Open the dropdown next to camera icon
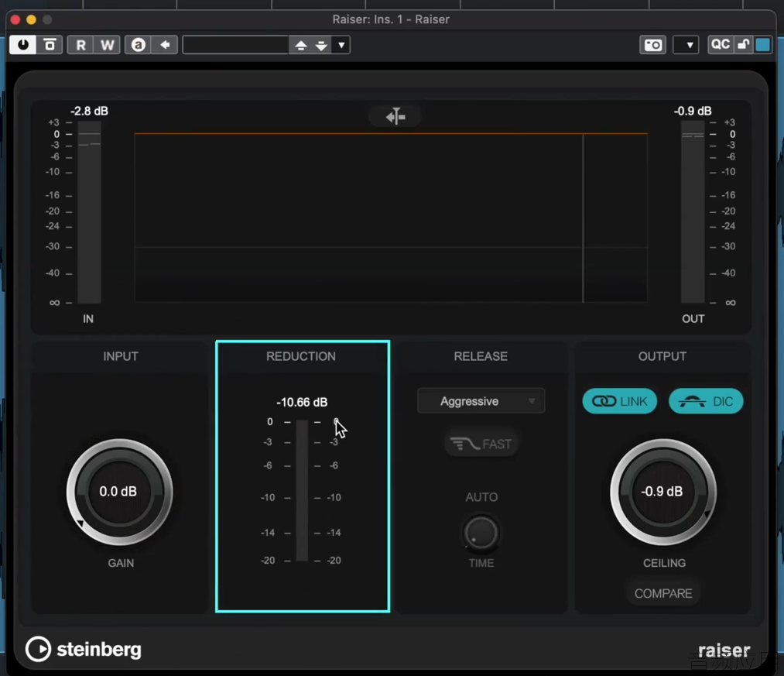Screen dimensions: 784x676 point(686,45)
